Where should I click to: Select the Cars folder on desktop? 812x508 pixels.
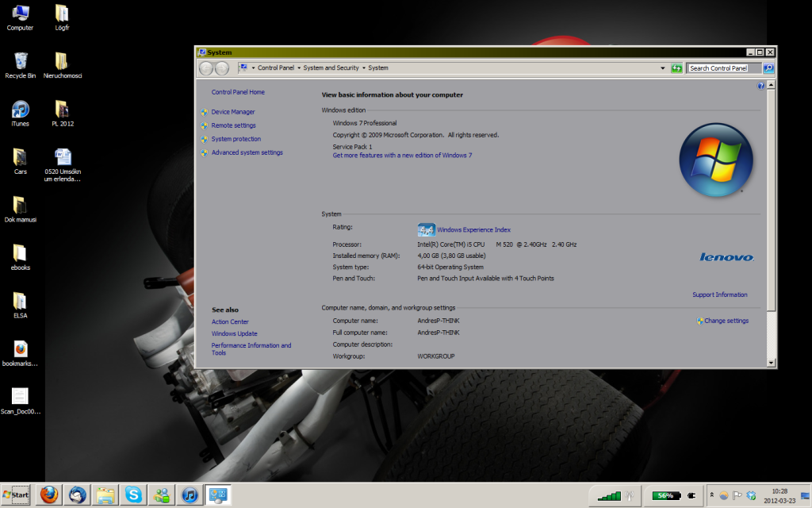point(20,162)
